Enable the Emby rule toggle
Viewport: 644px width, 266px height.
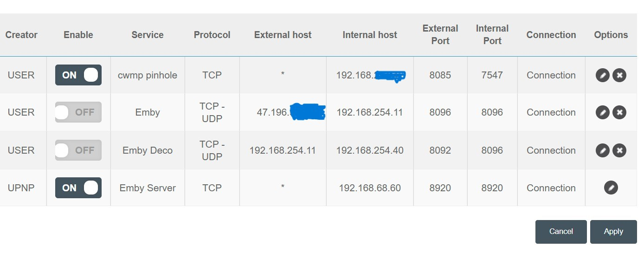point(78,112)
